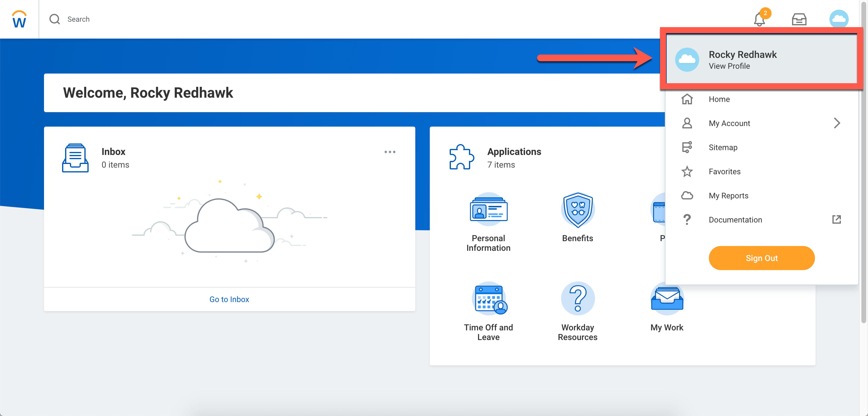Click the Inbox card tray icon
868x416 pixels.
click(75, 158)
